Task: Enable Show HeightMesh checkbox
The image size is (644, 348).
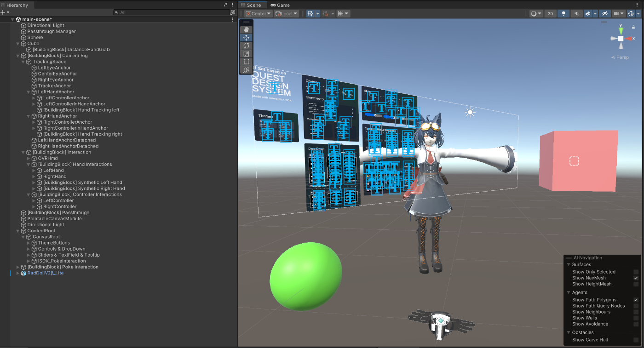Action: coord(636,284)
